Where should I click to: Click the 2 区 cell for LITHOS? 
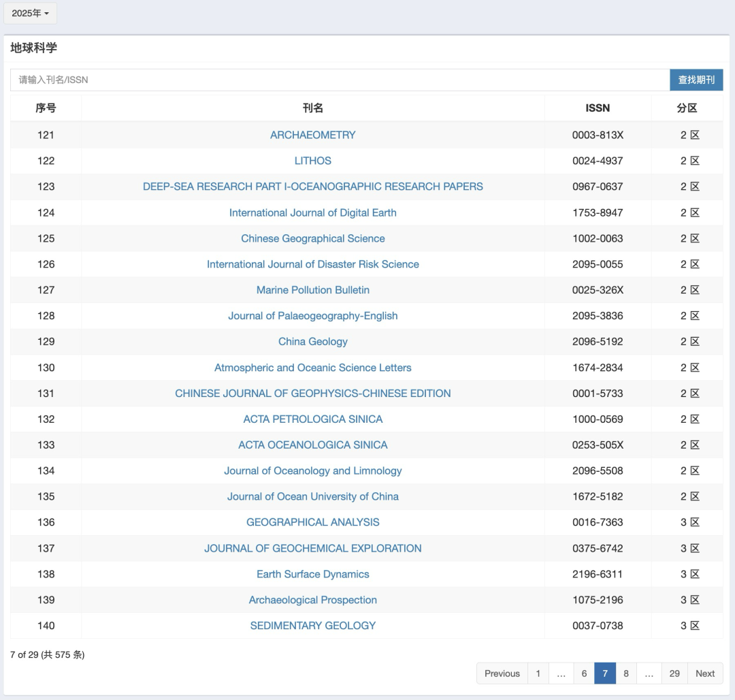coord(687,161)
